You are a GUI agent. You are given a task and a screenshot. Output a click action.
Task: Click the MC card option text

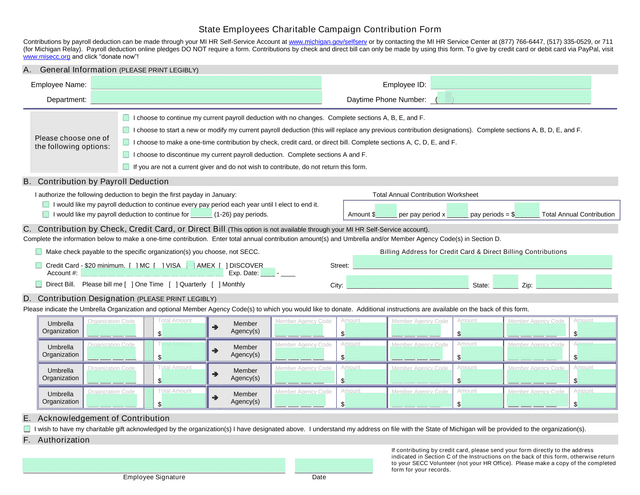point(144,265)
